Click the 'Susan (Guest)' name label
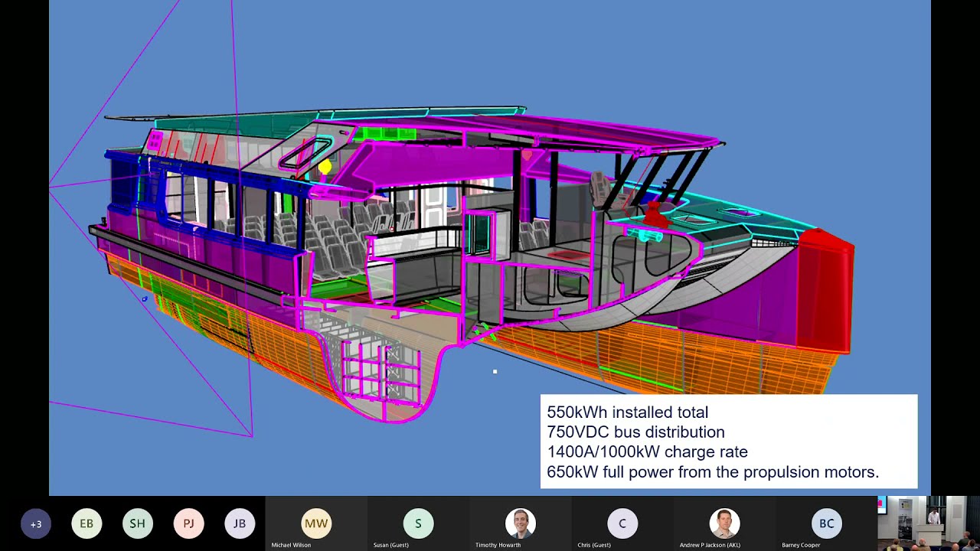Image resolution: width=980 pixels, height=551 pixels. tap(390, 545)
